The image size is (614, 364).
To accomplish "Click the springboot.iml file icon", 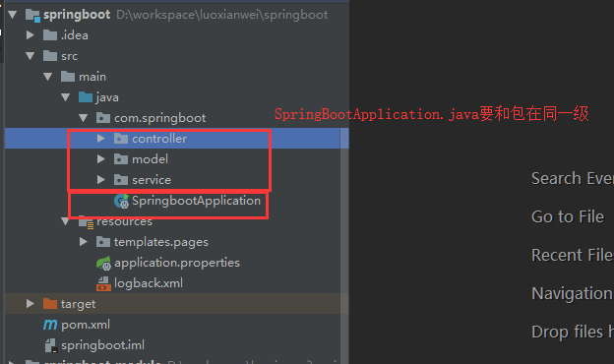I will tap(50, 345).
